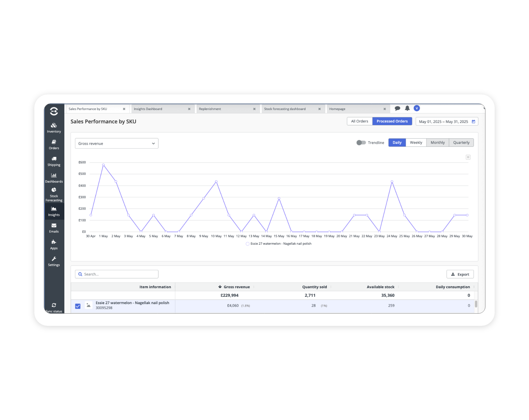Select the Emails icon in the sidebar
529x420 pixels.
point(54,227)
